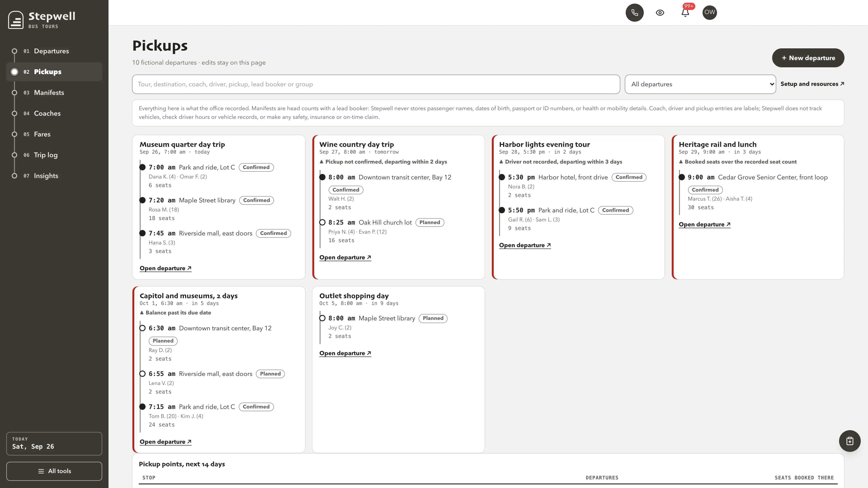
Task: Click the phone call icon in header
Action: tap(634, 12)
